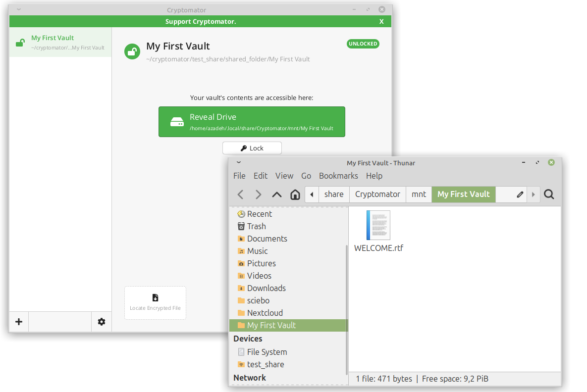This screenshot has height=392, width=587.
Task: Click the add vault plus icon
Action: tap(19, 322)
